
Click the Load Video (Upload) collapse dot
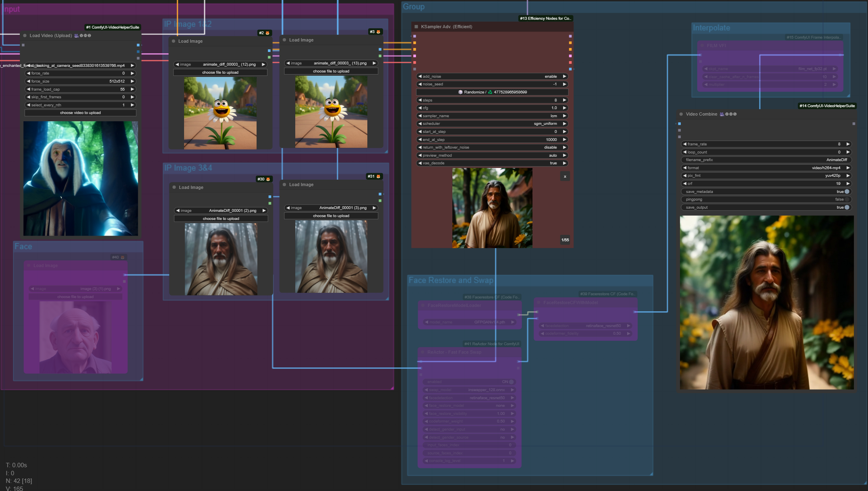[x=25, y=35]
